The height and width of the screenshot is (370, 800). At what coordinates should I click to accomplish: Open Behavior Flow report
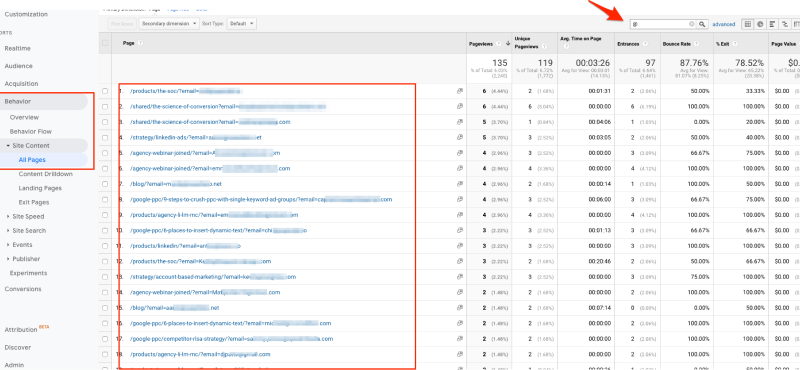coord(31,131)
